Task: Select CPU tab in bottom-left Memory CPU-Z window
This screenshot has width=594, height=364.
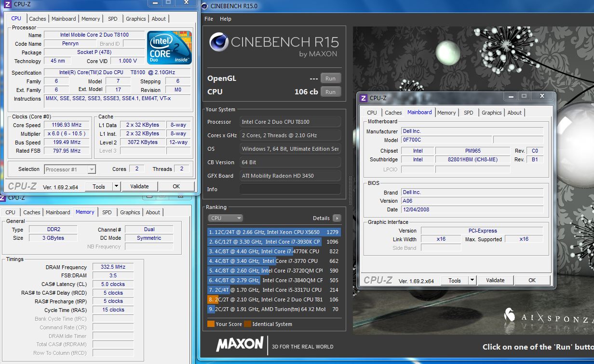Action: [x=11, y=212]
